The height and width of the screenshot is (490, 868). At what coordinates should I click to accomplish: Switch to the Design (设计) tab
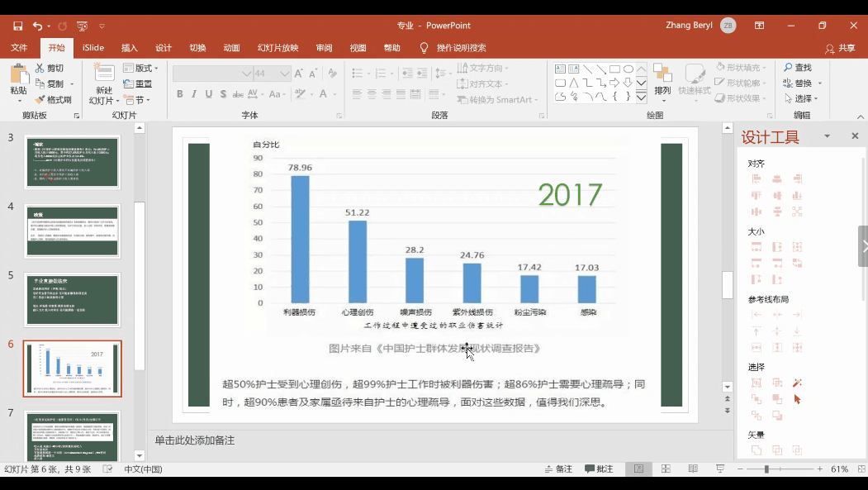point(164,48)
